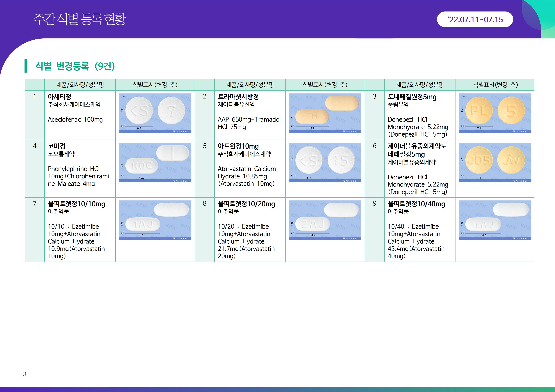Viewport: 555px width, 392px height.
Task: Click the 아드원정10mg product name
Action: 238,146
